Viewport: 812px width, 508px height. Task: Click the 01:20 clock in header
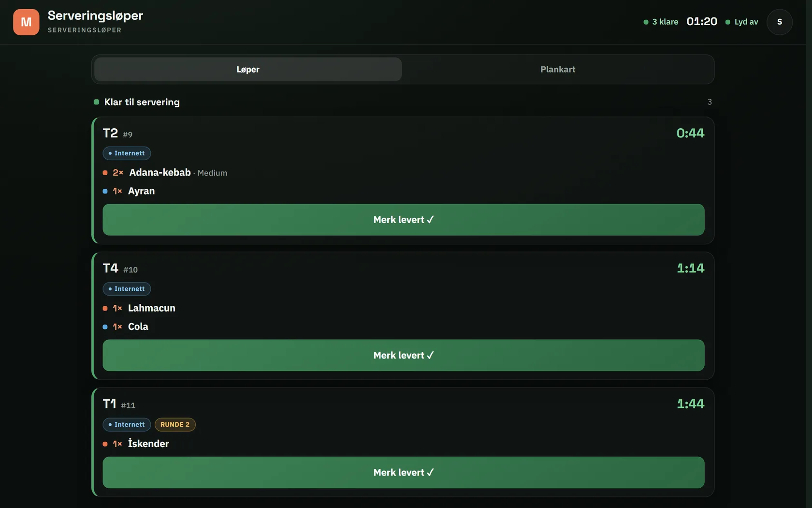click(702, 22)
